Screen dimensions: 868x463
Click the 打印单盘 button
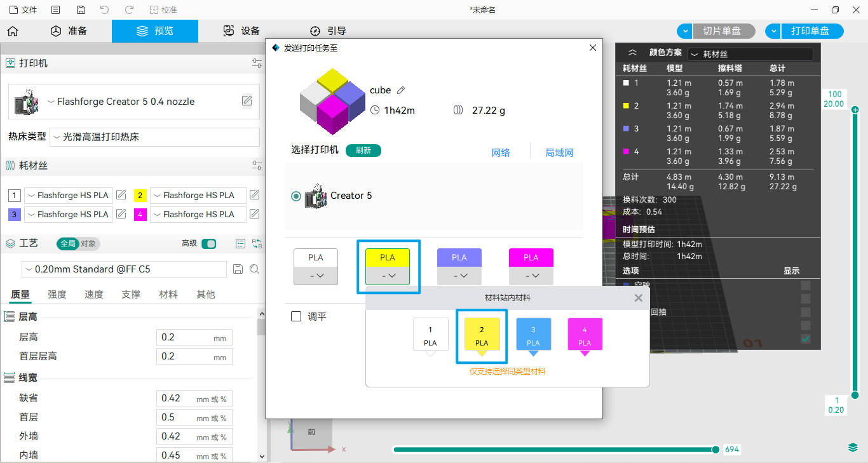point(812,31)
